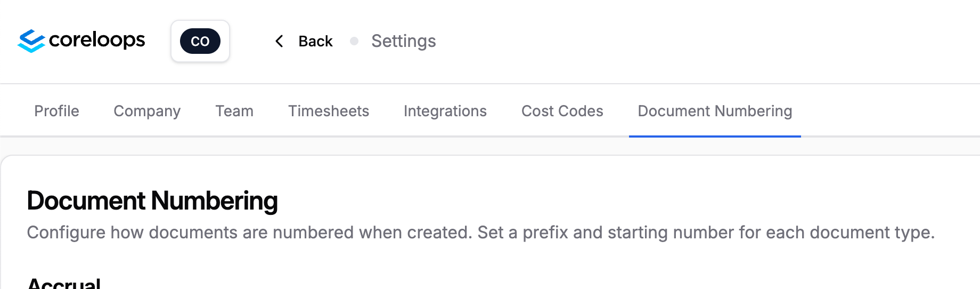Open the CO company switcher badge

click(x=200, y=41)
